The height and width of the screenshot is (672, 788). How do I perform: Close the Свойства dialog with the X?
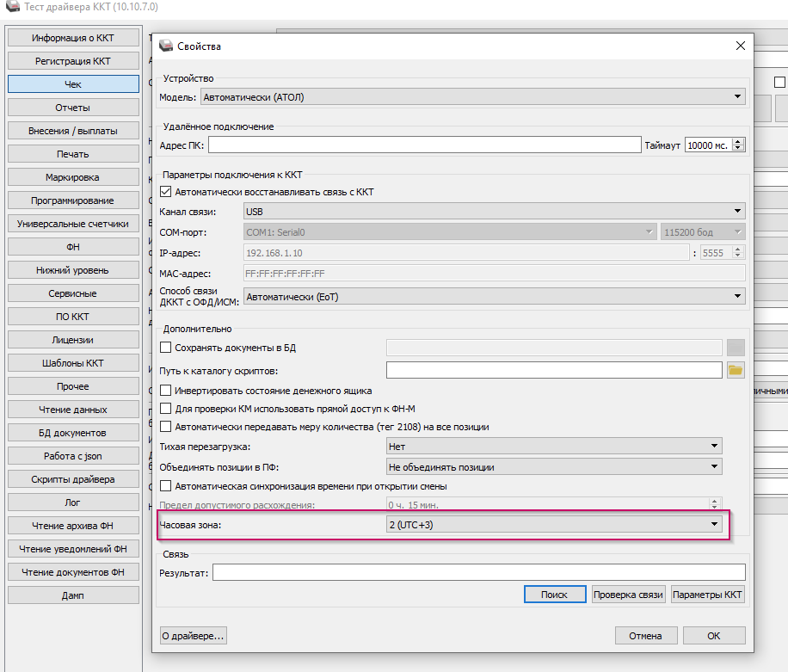(740, 46)
